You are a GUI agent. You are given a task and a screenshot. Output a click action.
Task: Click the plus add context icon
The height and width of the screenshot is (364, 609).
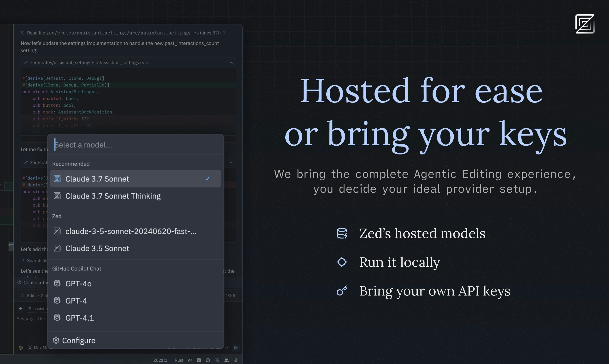click(x=21, y=309)
